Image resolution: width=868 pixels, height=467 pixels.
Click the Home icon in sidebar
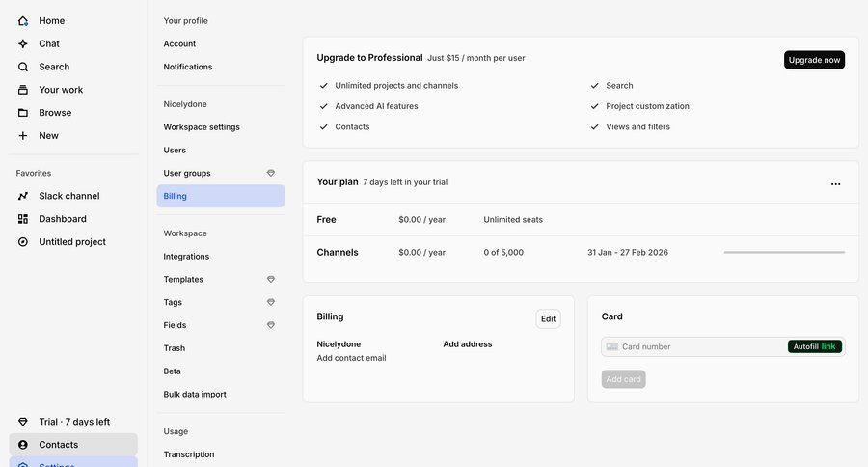pyautogui.click(x=23, y=20)
